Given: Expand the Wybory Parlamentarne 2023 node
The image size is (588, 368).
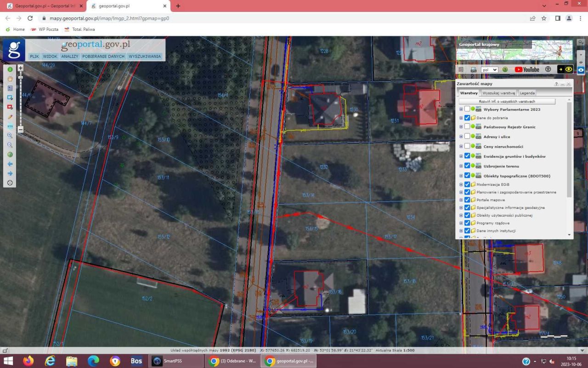Looking at the screenshot, I should (461, 109).
